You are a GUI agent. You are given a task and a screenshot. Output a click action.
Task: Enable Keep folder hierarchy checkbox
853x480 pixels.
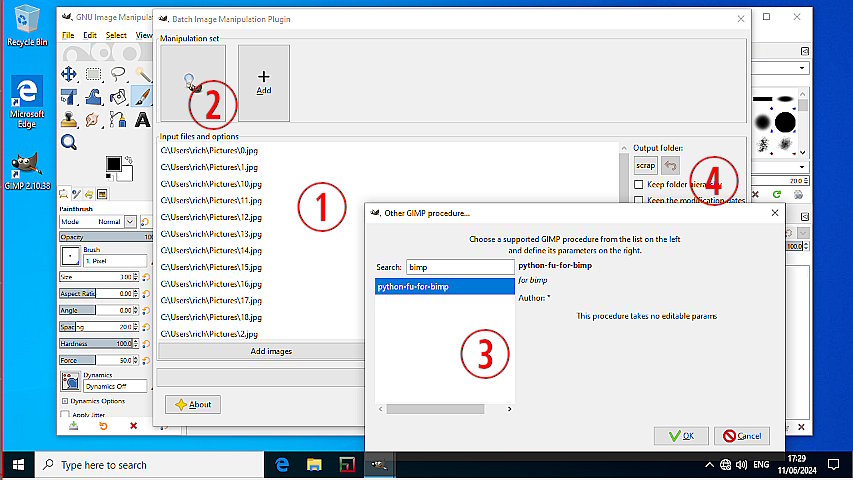(639, 184)
